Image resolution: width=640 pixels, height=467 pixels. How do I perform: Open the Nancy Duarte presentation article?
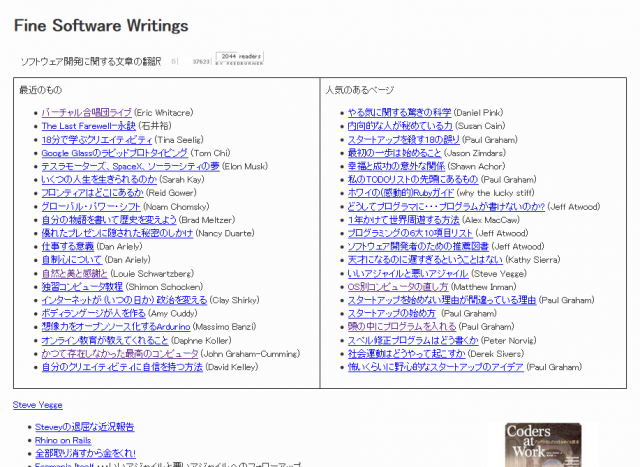(117, 233)
